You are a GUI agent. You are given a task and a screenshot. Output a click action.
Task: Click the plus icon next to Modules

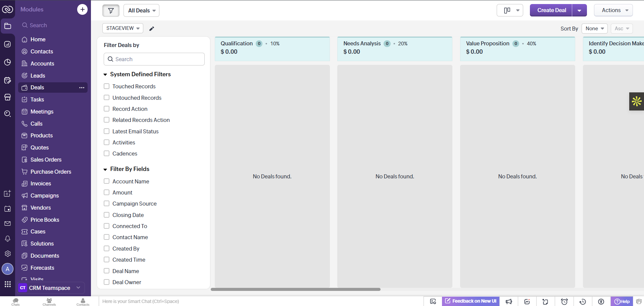82,9
